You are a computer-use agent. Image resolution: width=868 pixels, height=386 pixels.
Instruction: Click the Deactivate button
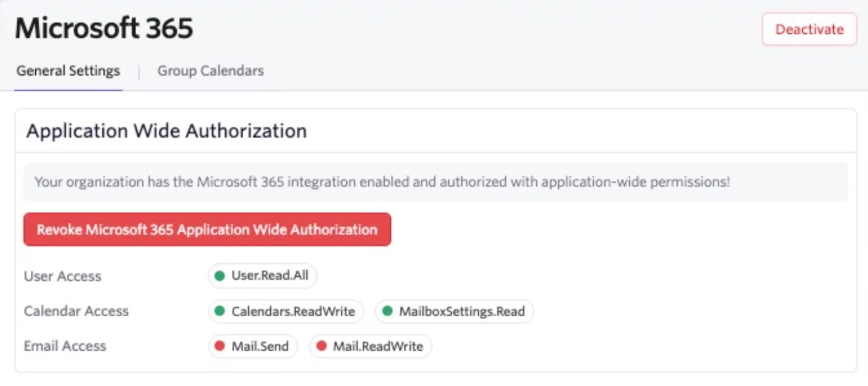[x=809, y=29]
